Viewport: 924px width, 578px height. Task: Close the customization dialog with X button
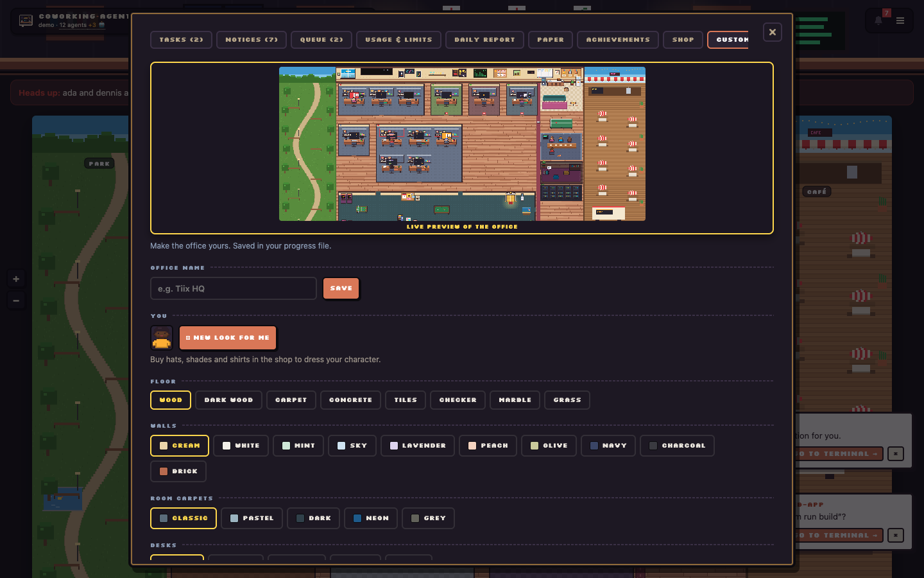point(773,32)
